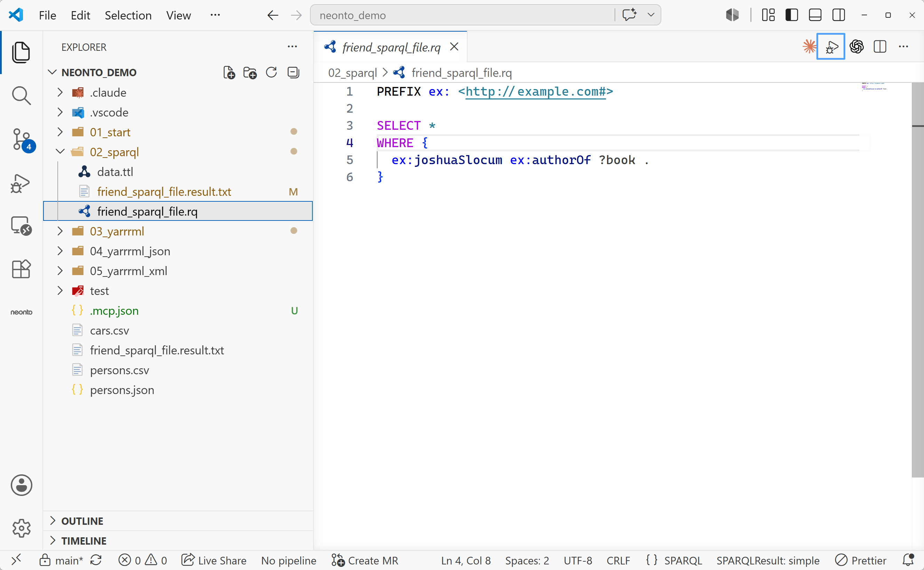Open the chat dropdown arrow in title bar
924x570 pixels.
click(651, 15)
